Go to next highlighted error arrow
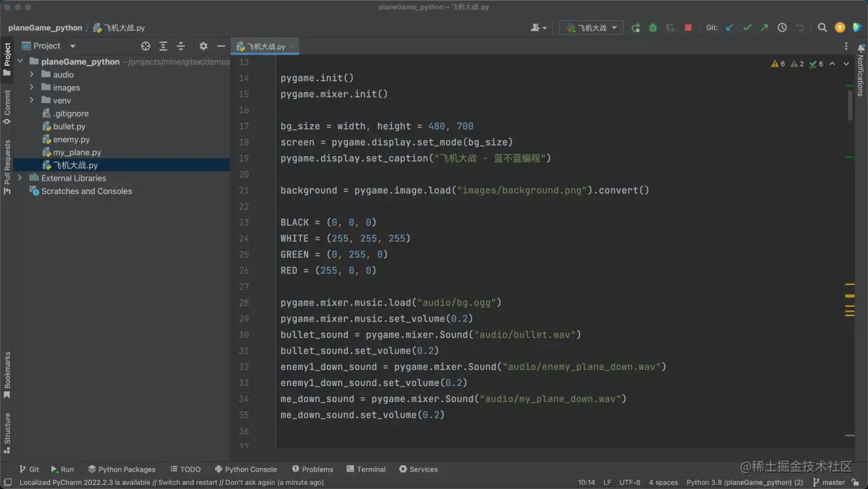Viewport: 868px width, 489px height. coord(846,64)
